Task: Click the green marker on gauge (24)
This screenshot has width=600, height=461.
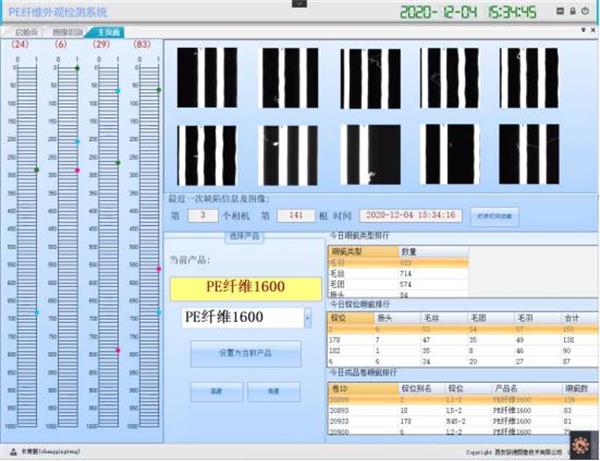Action: coord(37,170)
